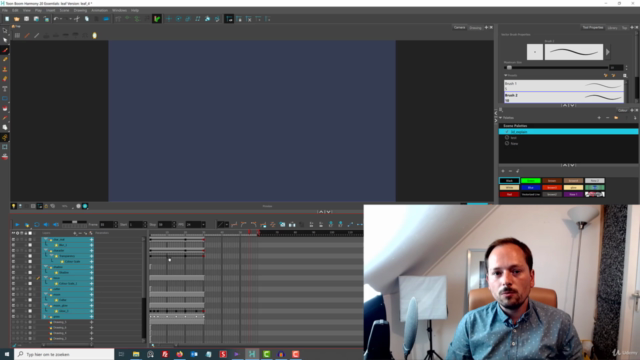The width and height of the screenshot is (640, 360).
Task: Click the Open Scene folder icon
Action: [x=17, y=19]
